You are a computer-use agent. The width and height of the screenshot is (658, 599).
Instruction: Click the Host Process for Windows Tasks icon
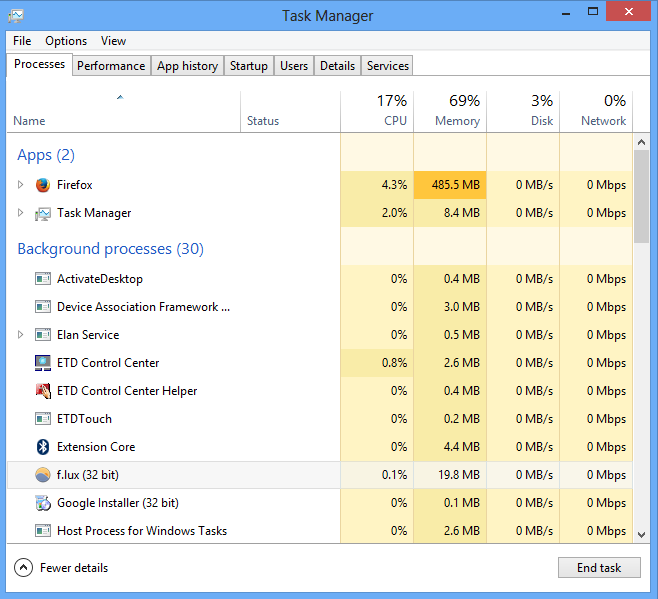click(x=43, y=531)
